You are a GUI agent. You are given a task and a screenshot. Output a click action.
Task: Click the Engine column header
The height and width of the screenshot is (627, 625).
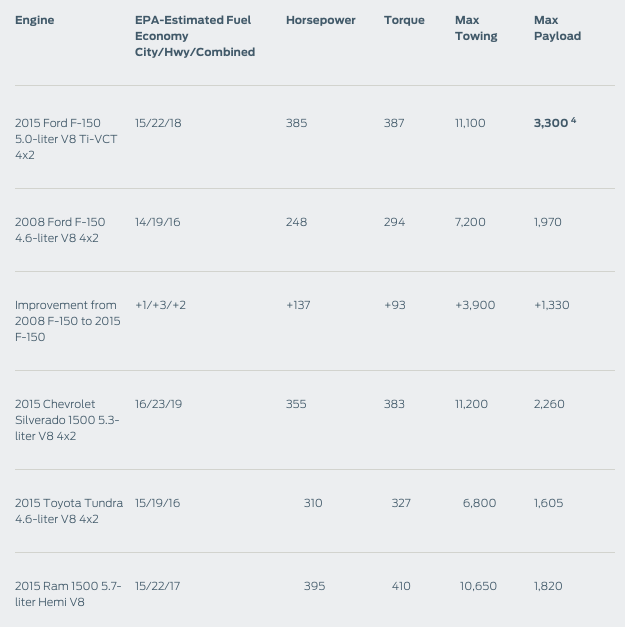35,20
